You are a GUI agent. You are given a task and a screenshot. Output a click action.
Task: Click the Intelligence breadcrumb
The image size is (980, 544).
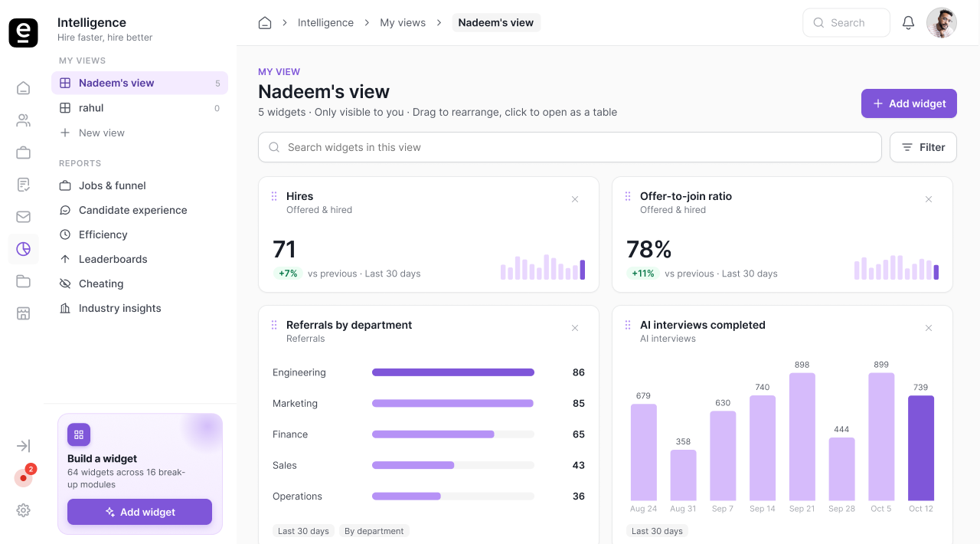pos(325,23)
